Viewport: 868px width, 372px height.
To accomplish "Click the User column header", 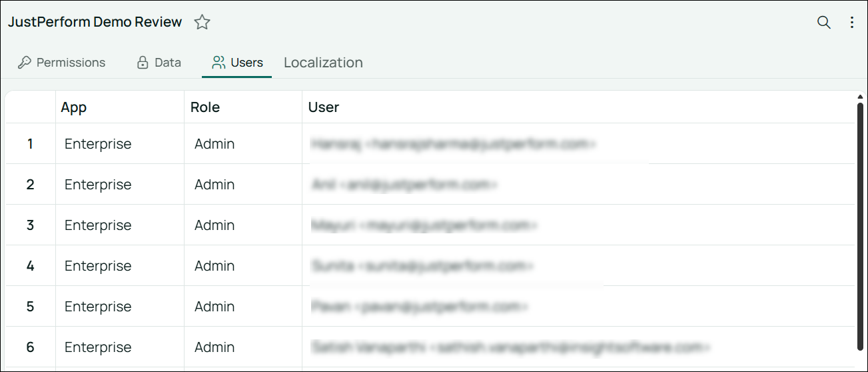I will [578, 107].
